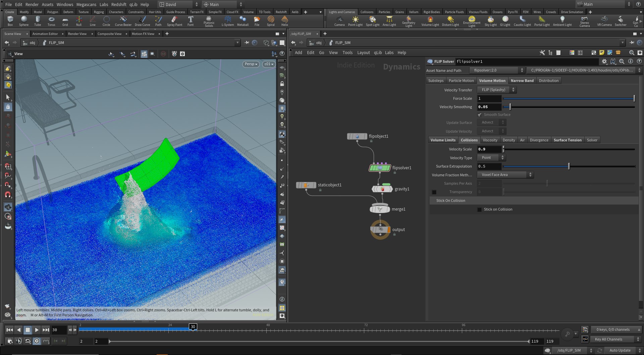
Task: Open the Volume Fraction Method dropdown
Action: point(505,175)
